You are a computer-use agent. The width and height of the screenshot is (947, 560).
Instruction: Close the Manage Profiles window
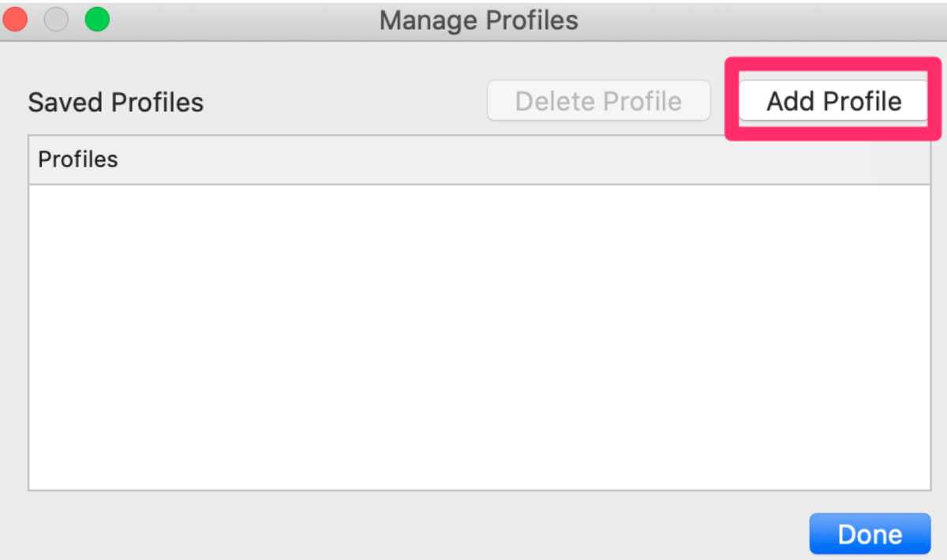pos(15,19)
